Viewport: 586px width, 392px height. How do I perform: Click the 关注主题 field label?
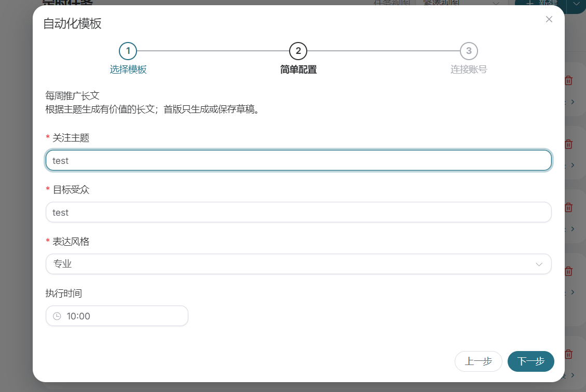(x=71, y=138)
